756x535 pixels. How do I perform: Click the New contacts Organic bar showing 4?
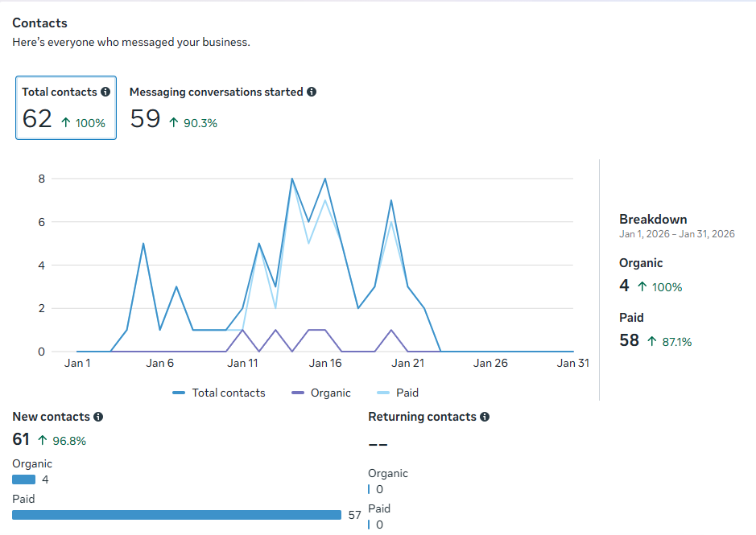click(23, 479)
